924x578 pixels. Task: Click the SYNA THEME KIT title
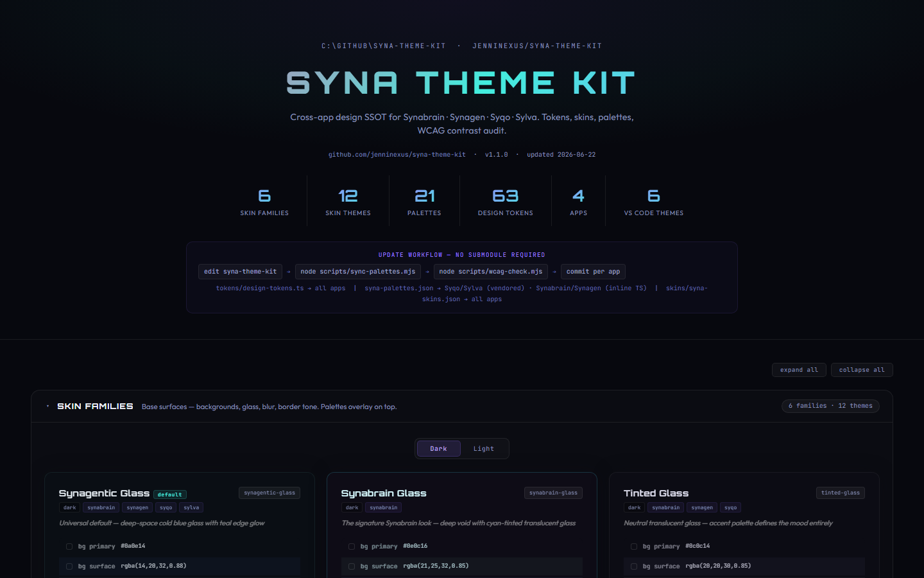461,83
